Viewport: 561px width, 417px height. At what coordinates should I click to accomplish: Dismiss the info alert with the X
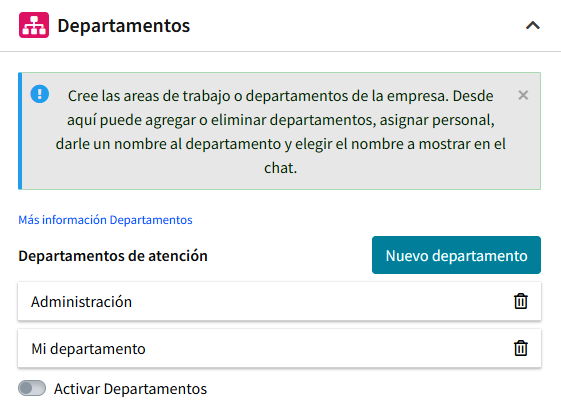(523, 95)
